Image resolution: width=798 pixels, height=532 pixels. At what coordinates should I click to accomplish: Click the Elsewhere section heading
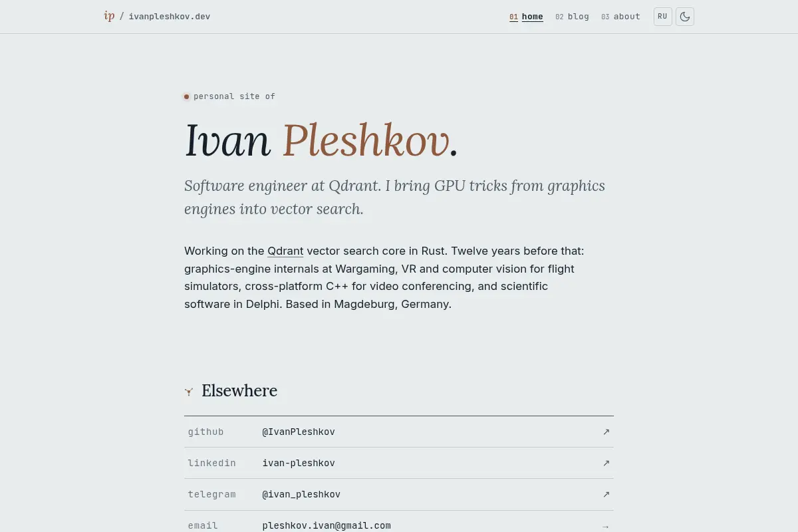(239, 391)
